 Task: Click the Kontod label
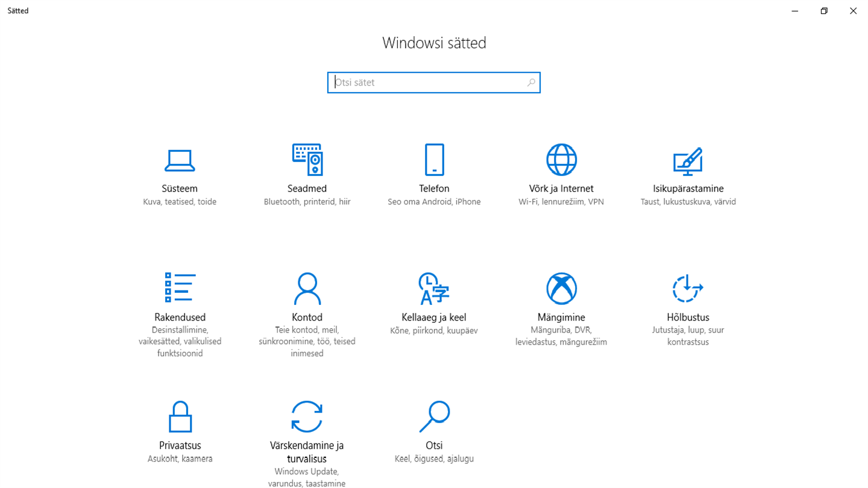pyautogui.click(x=307, y=317)
